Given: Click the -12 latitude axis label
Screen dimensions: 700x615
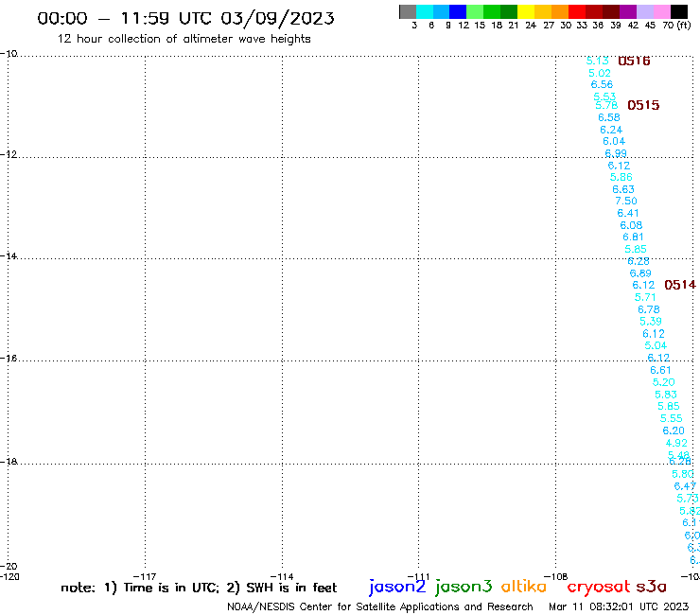Looking at the screenshot, I should (9, 154).
